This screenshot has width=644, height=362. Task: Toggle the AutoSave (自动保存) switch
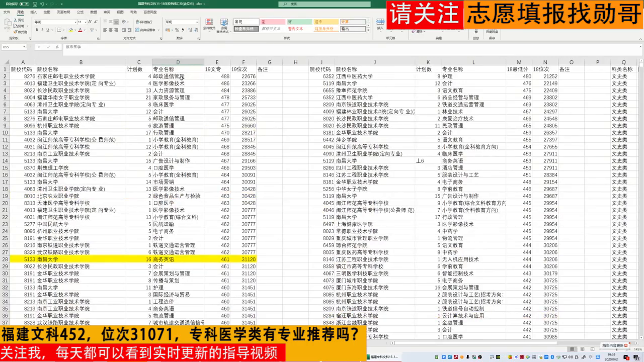(24, 4)
